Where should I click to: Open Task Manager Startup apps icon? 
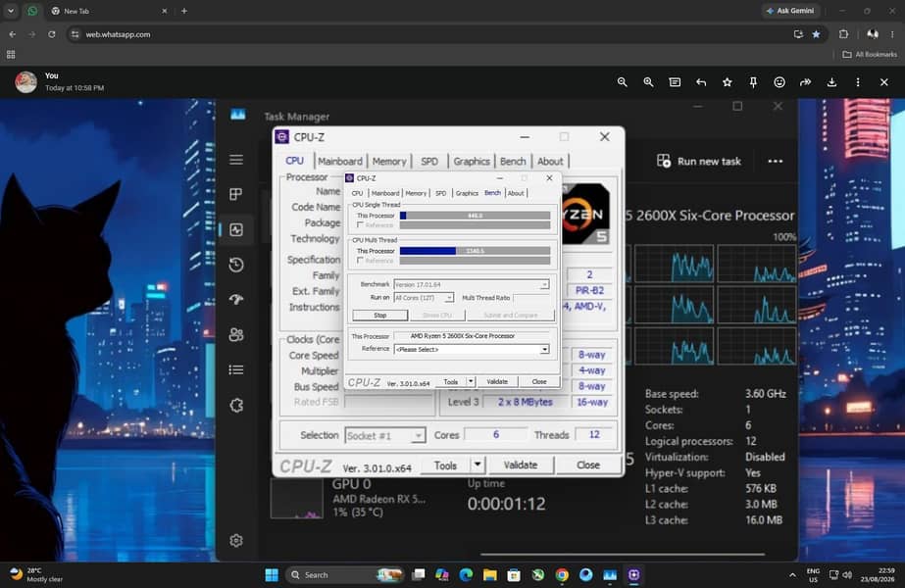point(236,300)
